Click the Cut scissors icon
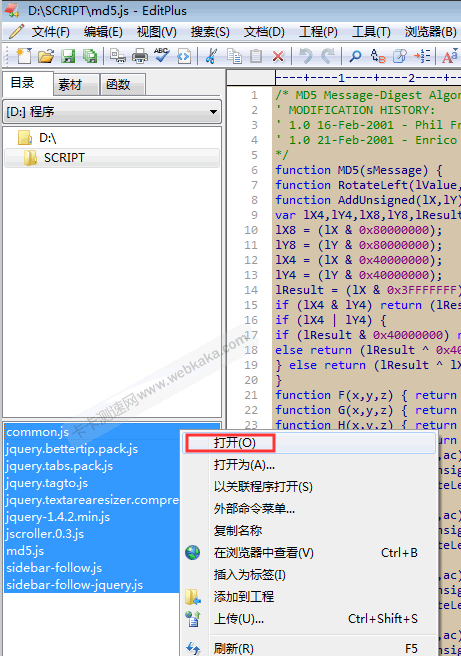 211,56
